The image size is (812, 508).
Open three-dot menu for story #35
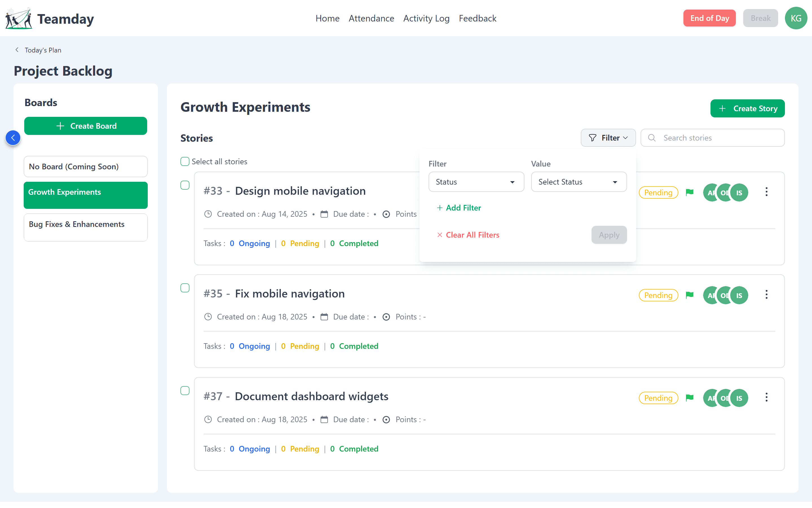coord(766,295)
